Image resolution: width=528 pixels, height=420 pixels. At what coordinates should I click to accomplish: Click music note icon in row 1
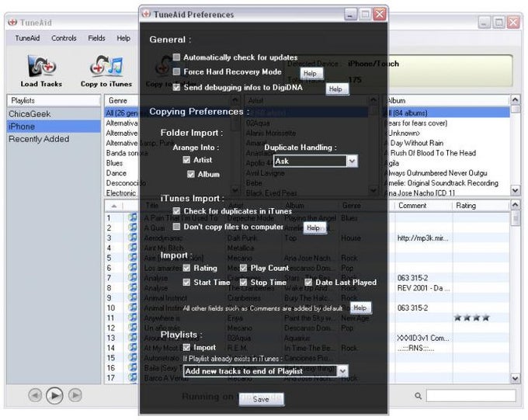pyautogui.click(x=132, y=217)
